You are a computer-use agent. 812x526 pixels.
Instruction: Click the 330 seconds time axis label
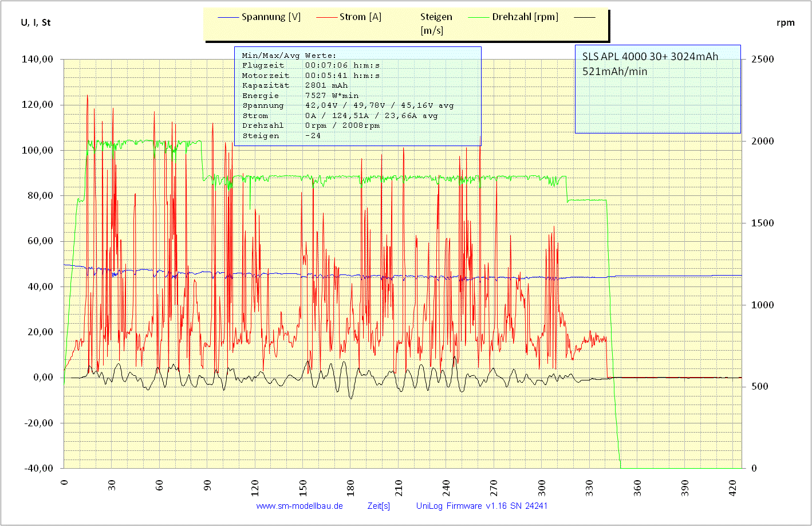click(590, 488)
